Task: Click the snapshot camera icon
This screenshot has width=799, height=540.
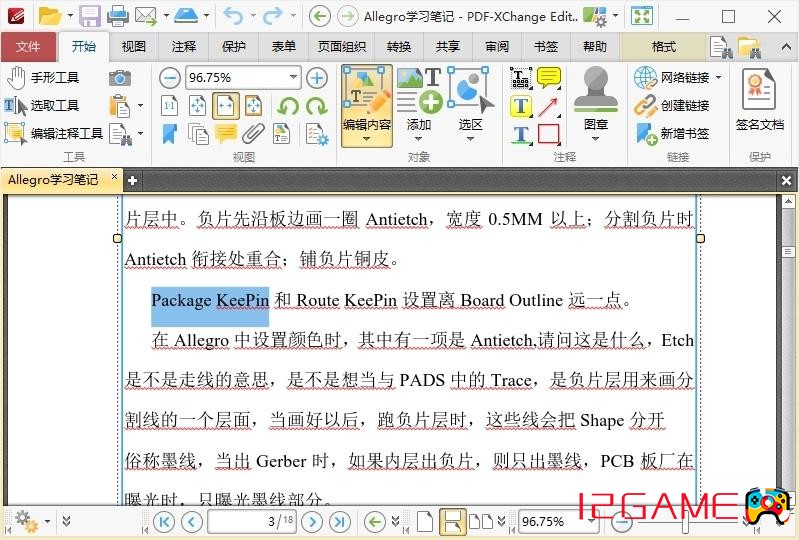Action: 120,77
